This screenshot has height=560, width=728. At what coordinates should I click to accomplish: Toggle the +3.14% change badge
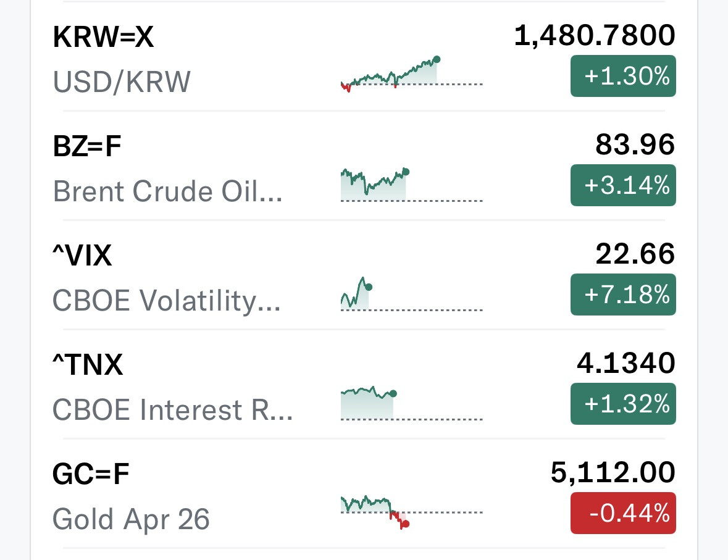point(622,185)
